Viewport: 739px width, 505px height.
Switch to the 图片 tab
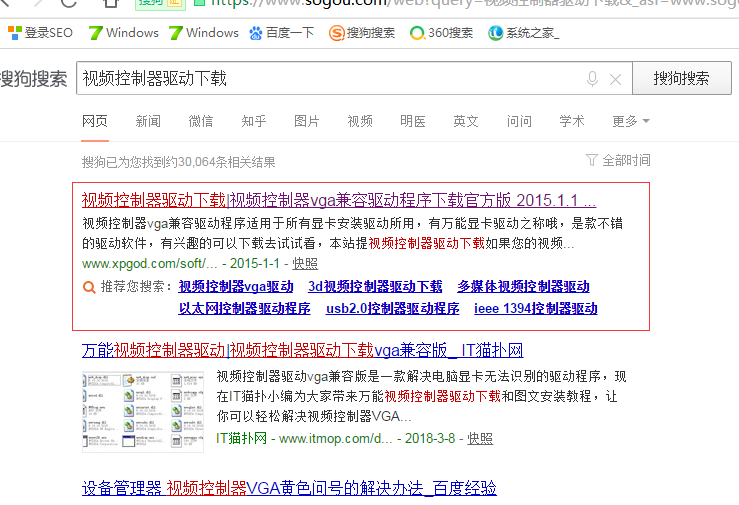point(307,121)
